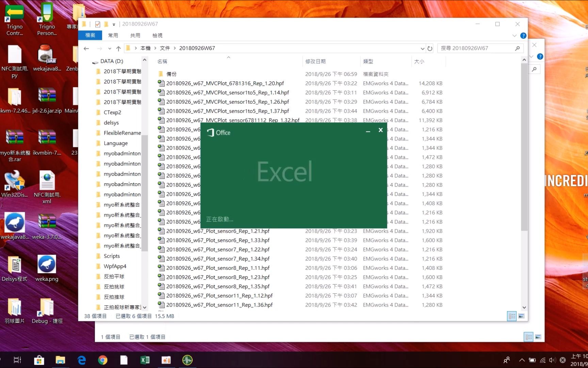
Task: Click 本機 in the address breadcrumb
Action: click(x=145, y=48)
